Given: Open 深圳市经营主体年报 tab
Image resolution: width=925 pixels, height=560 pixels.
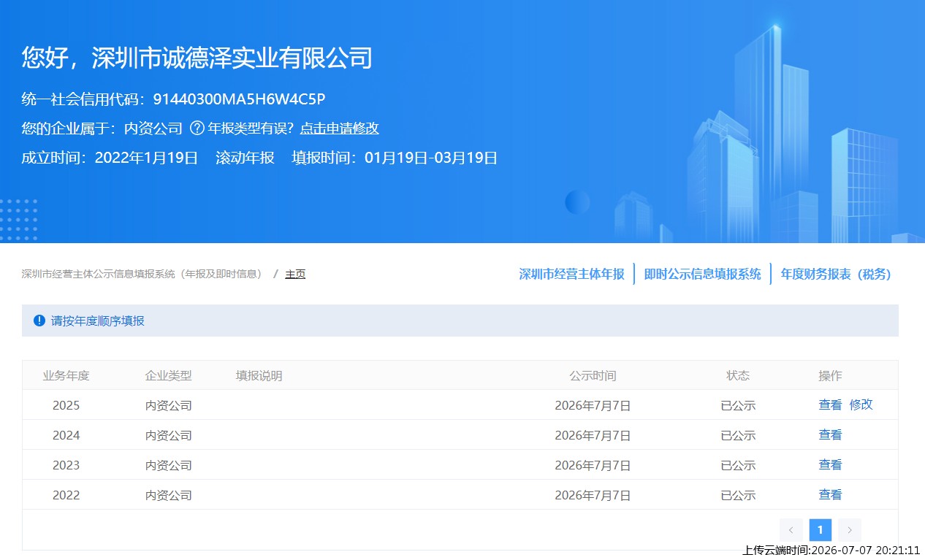Looking at the screenshot, I should coord(572,275).
